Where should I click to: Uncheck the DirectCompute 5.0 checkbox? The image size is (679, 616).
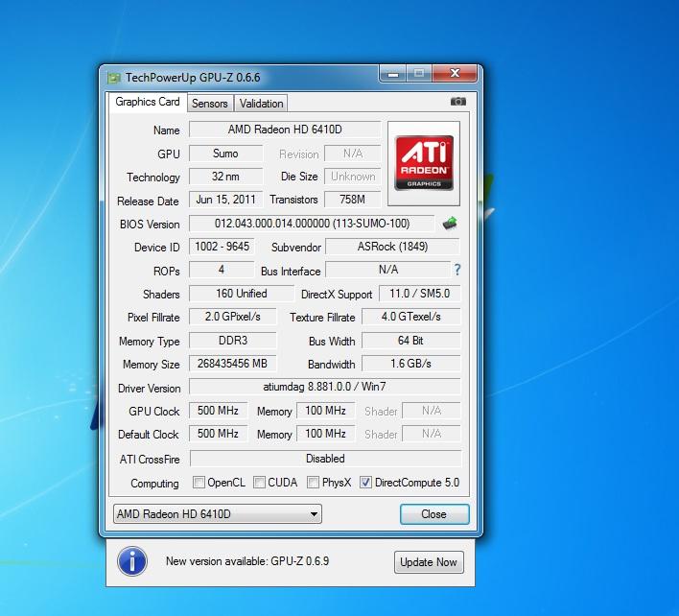[x=365, y=482]
